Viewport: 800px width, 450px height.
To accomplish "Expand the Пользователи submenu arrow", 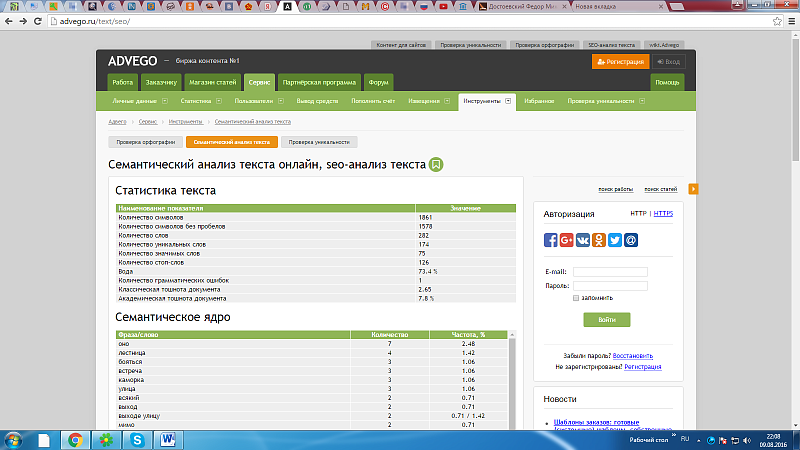I will 281,101.
